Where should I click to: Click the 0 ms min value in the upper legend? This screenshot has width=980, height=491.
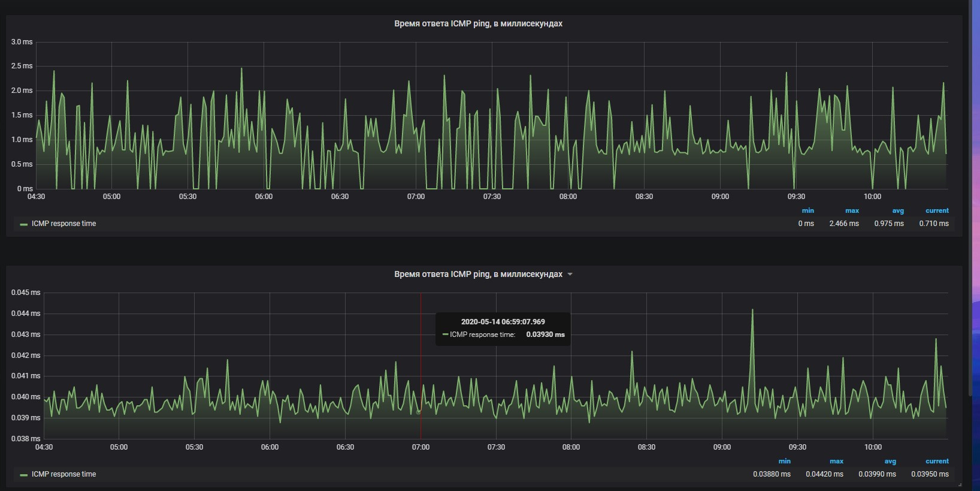tap(806, 224)
